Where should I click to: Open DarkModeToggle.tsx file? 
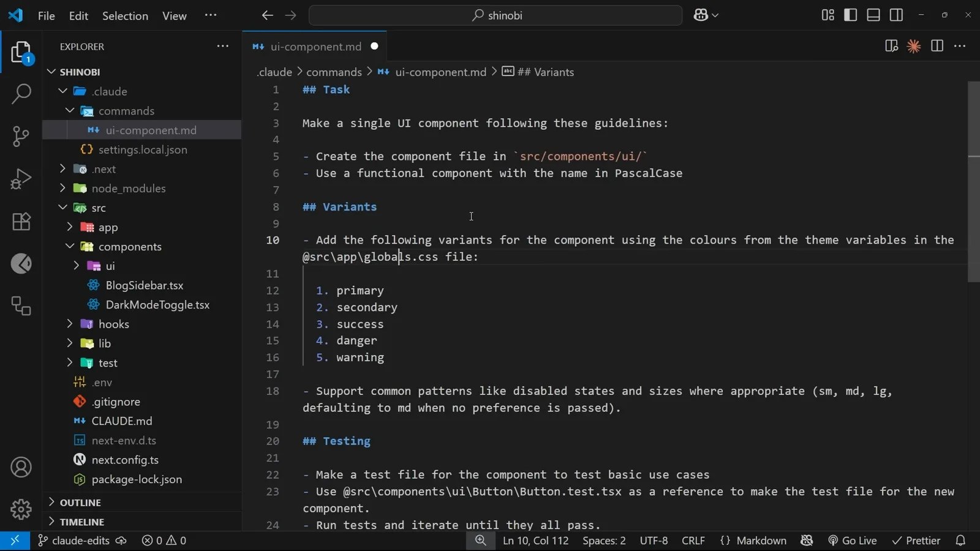(x=157, y=305)
